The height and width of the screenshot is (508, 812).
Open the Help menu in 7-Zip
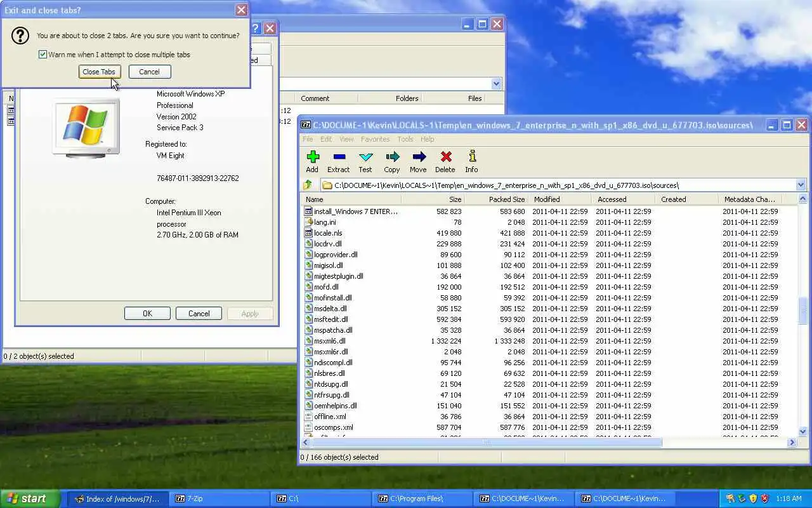pos(428,139)
